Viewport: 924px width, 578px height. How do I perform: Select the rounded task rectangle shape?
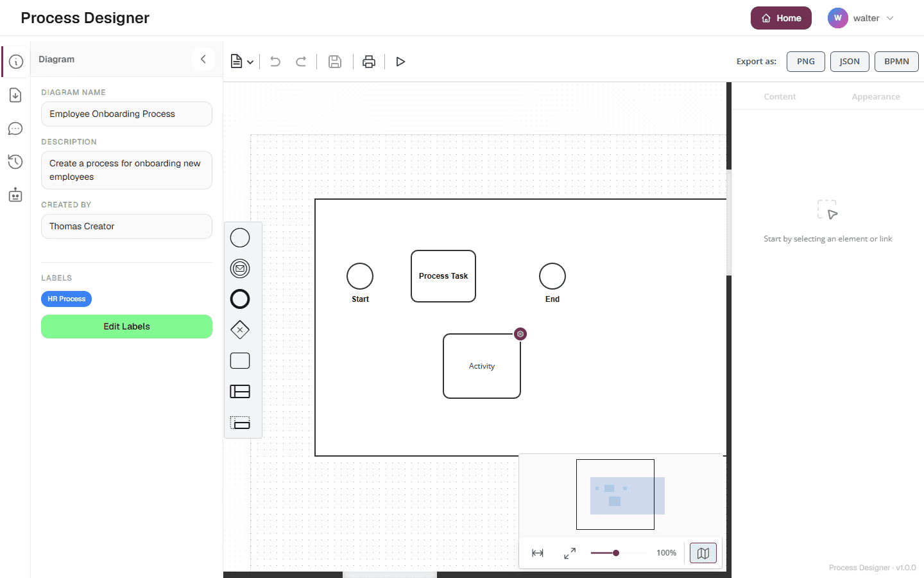click(240, 361)
